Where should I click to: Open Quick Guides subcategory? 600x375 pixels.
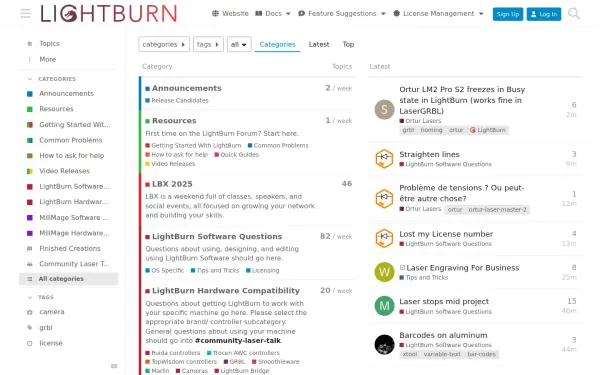239,155
